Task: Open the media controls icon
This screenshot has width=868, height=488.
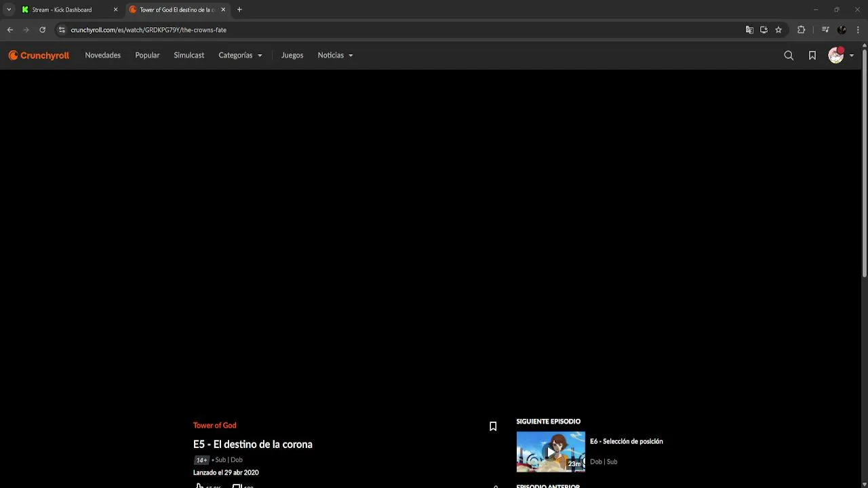Action: click(x=825, y=30)
